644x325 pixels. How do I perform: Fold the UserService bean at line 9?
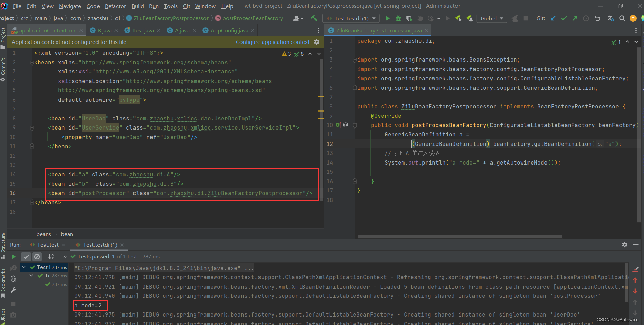click(x=32, y=128)
